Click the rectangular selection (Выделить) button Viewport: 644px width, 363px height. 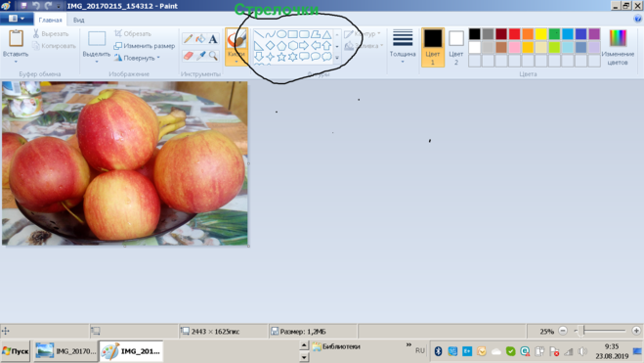97,38
